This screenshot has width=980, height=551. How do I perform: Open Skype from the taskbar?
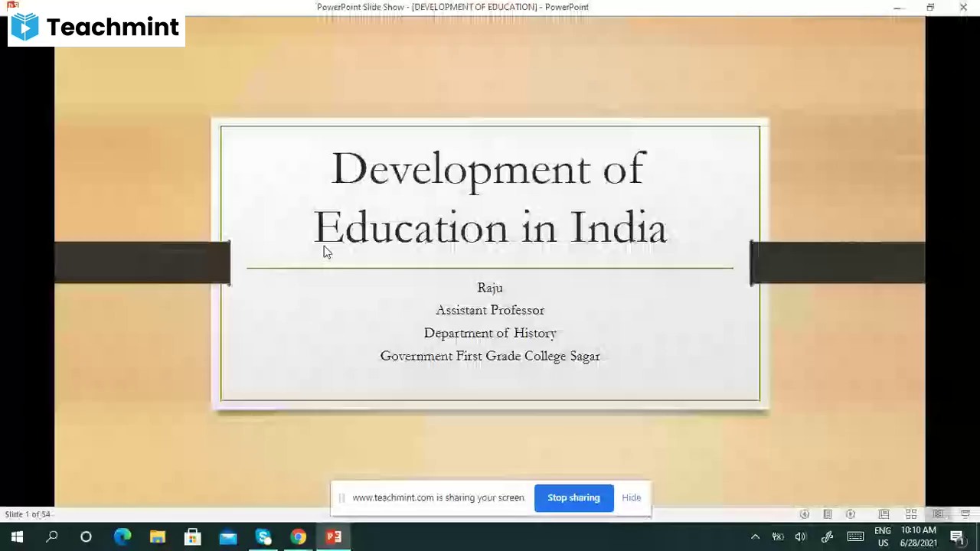click(263, 537)
